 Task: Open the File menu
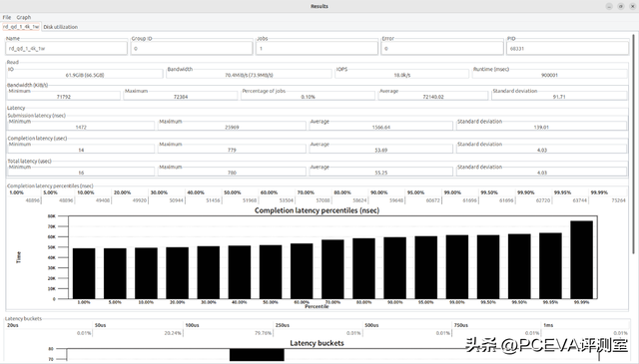tap(7, 17)
